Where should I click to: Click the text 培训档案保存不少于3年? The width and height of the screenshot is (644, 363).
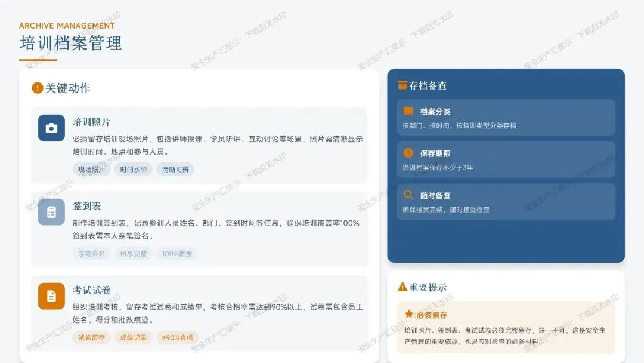(x=438, y=167)
